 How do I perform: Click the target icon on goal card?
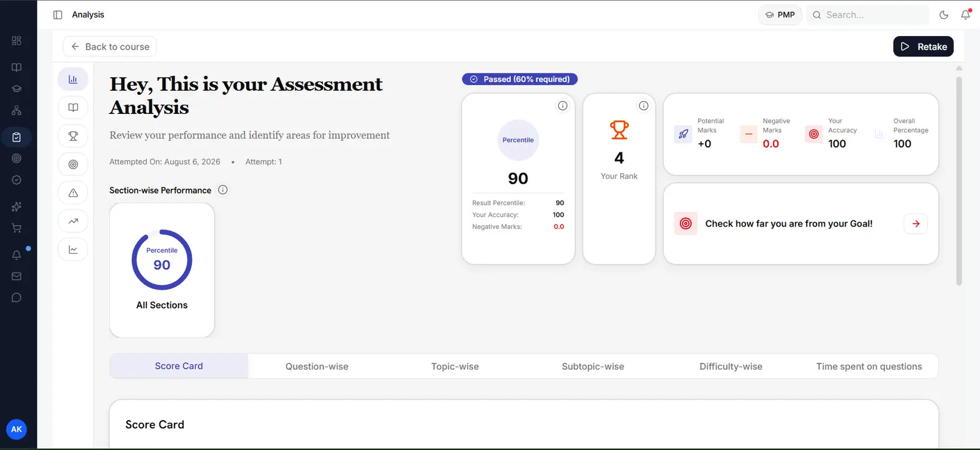(686, 223)
